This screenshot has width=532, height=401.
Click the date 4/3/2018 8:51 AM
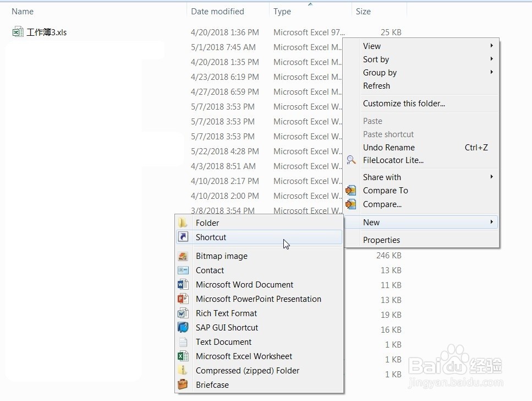(223, 166)
